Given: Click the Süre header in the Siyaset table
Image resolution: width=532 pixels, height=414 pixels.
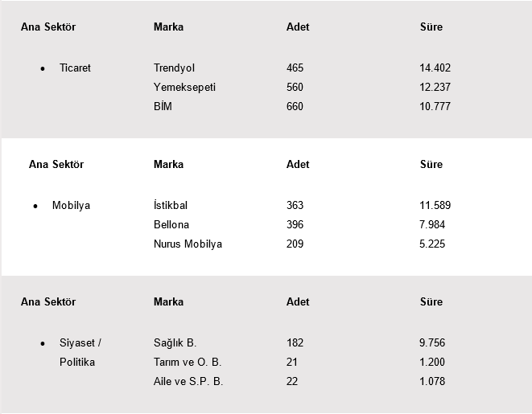Looking at the screenshot, I should pyautogui.click(x=431, y=302).
